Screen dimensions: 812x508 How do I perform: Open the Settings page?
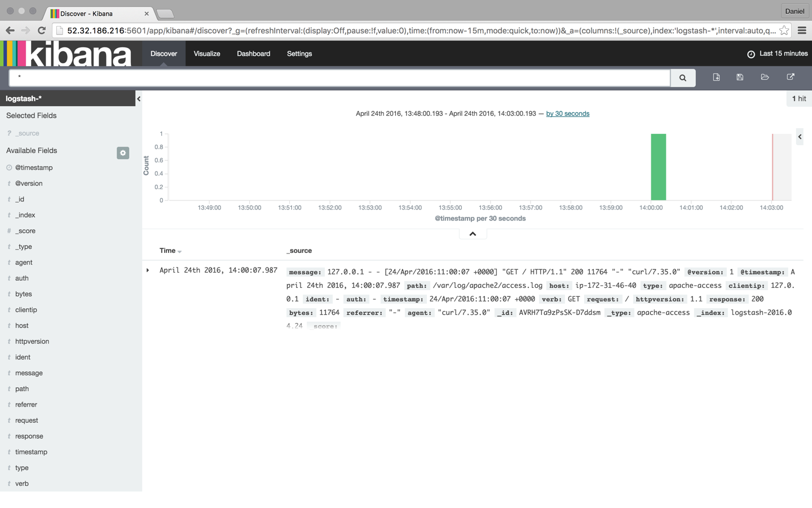pyautogui.click(x=299, y=54)
